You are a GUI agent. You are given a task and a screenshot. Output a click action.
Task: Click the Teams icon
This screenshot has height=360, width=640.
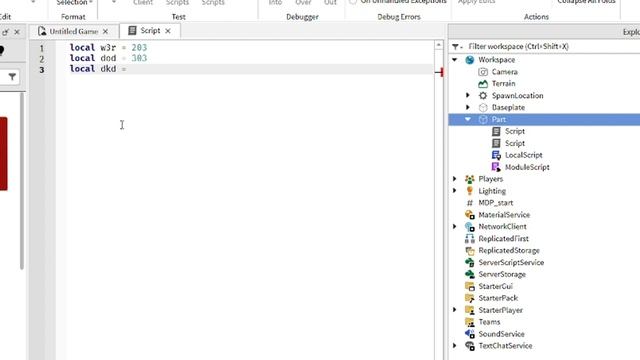[x=470, y=322]
